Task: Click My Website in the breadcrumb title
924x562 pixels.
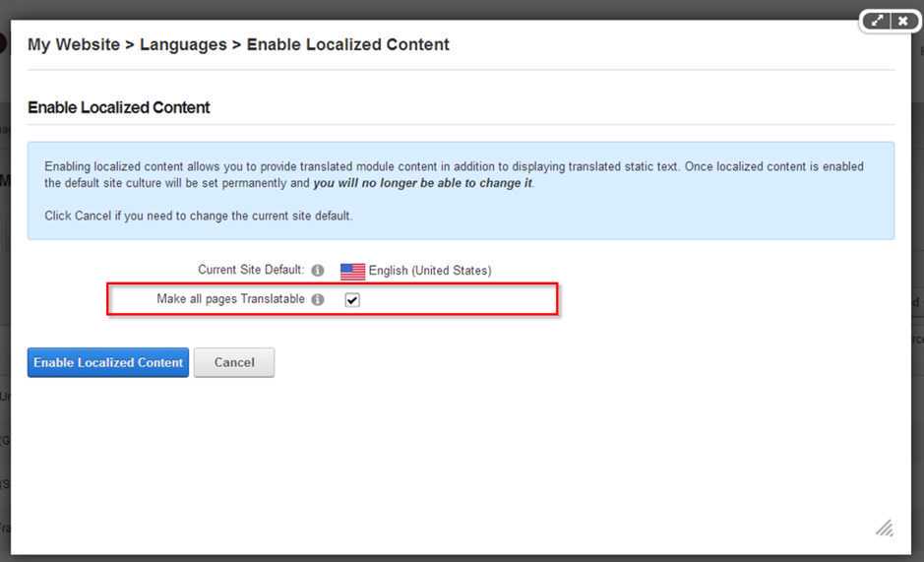Action: tap(74, 45)
